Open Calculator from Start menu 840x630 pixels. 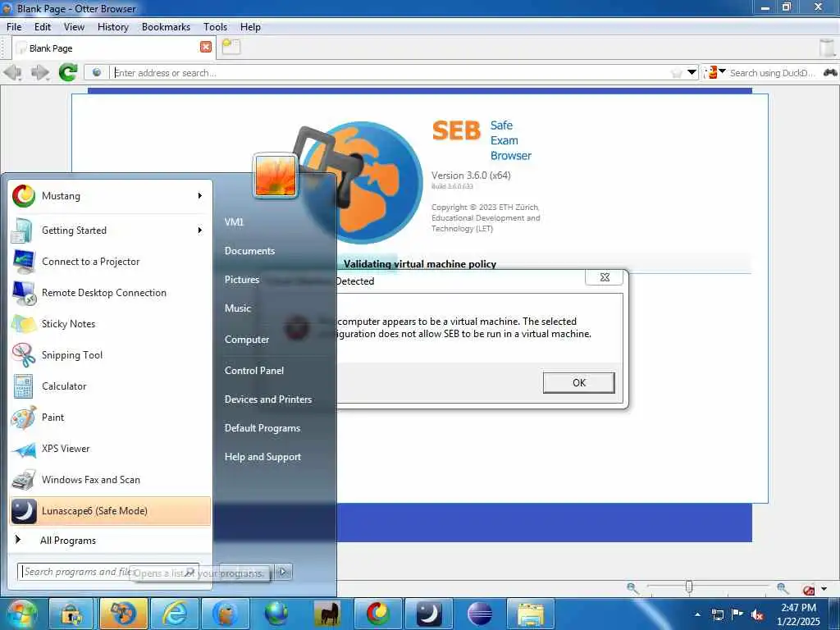[x=110, y=386]
